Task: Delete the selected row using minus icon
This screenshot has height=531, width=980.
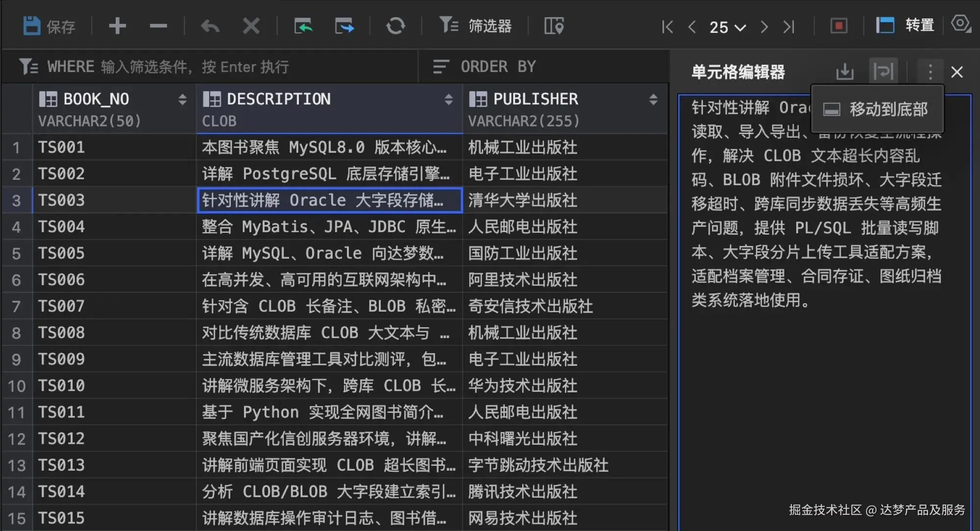Action: 158,25
